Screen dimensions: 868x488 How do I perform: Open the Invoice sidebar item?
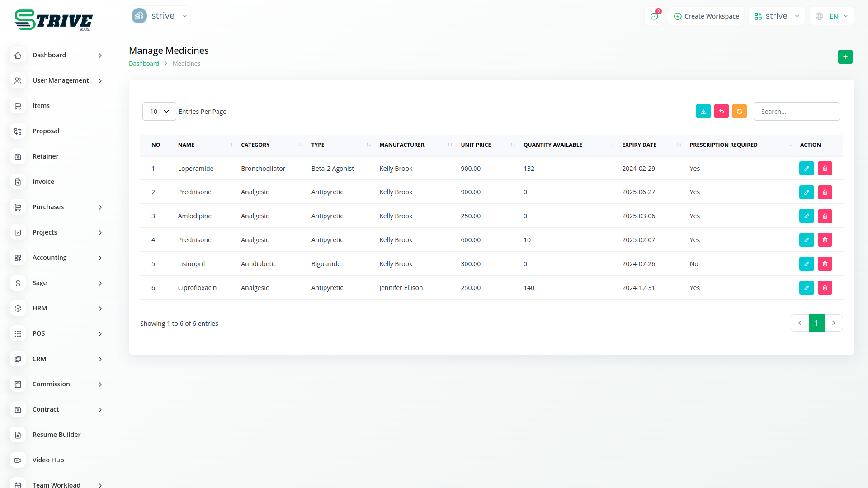[43, 182]
